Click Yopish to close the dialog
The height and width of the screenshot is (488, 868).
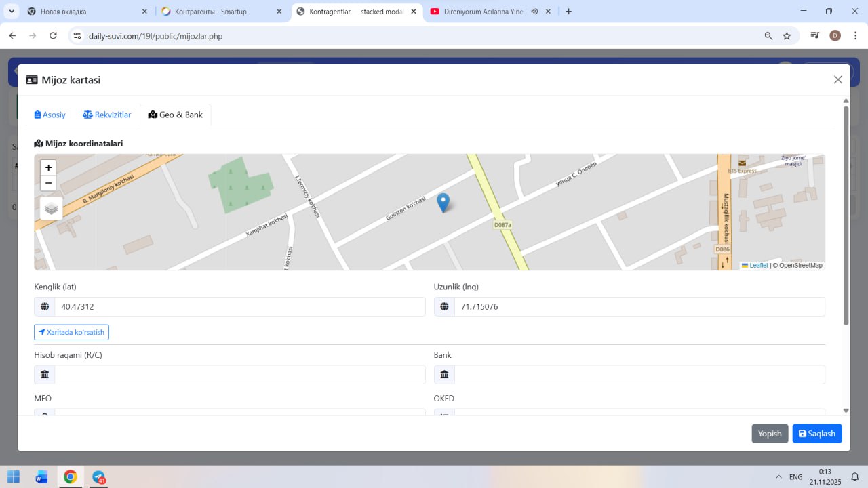(x=770, y=434)
